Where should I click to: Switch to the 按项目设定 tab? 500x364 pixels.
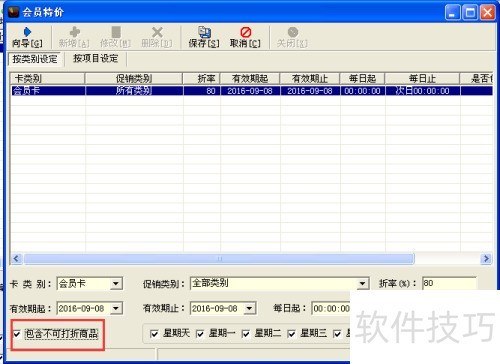coord(95,59)
